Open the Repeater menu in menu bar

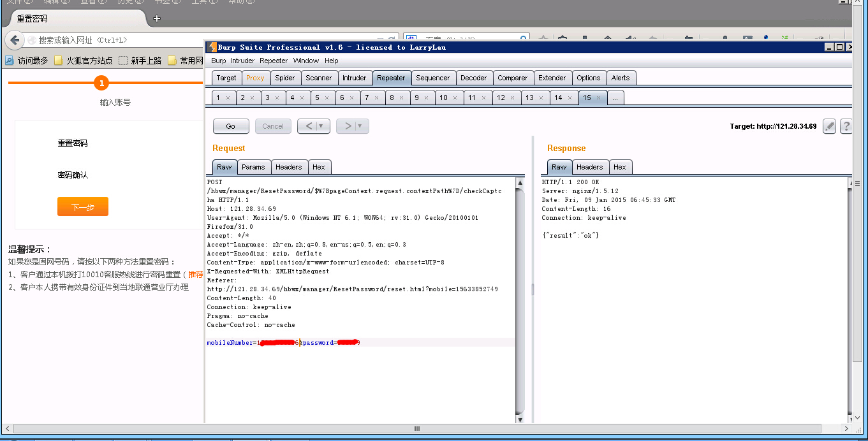click(274, 61)
